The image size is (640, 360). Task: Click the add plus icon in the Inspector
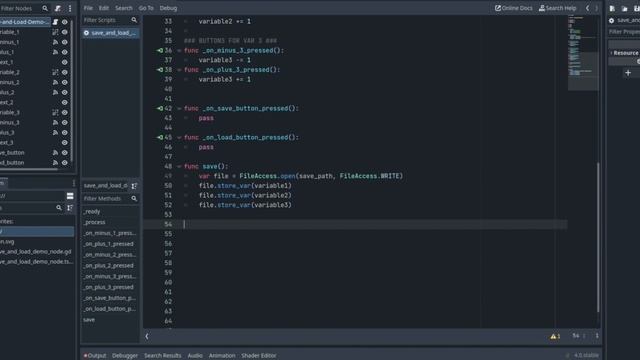pos(628,73)
